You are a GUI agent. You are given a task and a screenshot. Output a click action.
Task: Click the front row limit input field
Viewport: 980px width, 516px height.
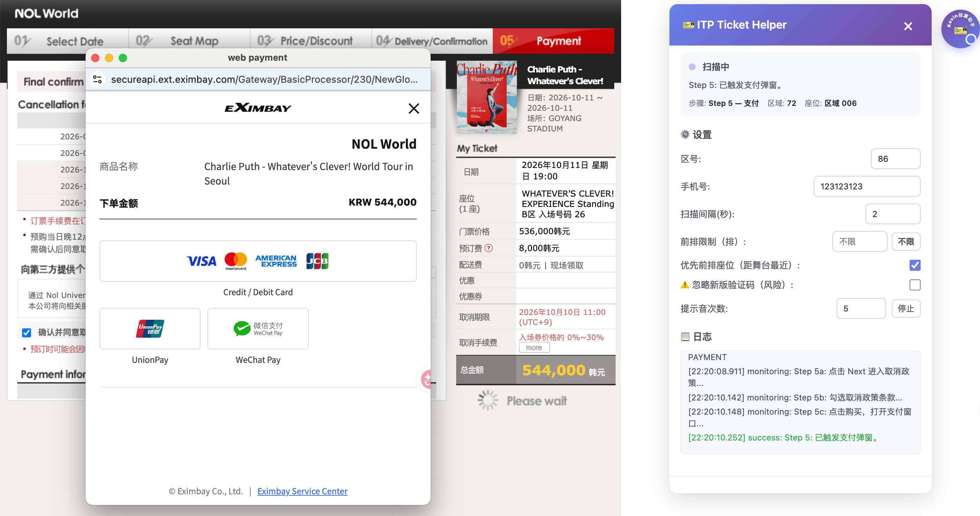pyautogui.click(x=860, y=241)
